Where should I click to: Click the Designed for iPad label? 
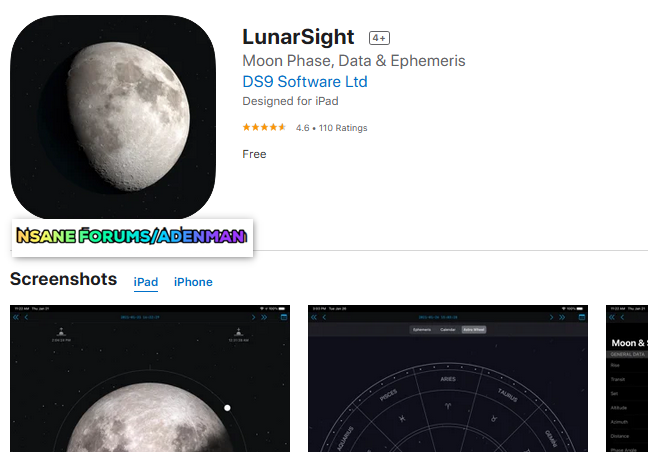coord(290,101)
